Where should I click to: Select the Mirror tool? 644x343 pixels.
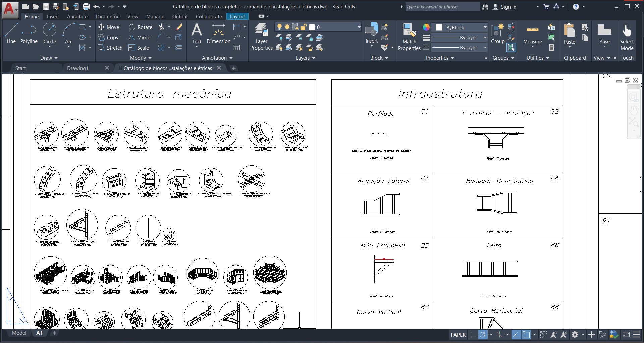tap(140, 37)
